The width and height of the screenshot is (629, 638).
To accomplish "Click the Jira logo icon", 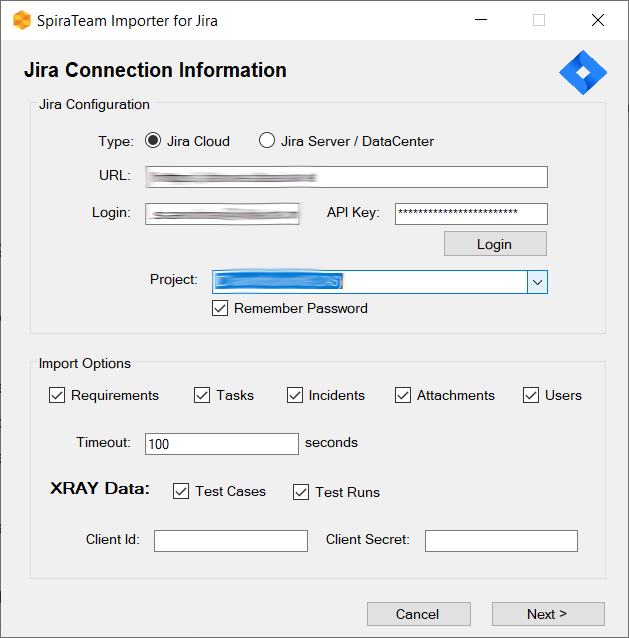I will 582,72.
